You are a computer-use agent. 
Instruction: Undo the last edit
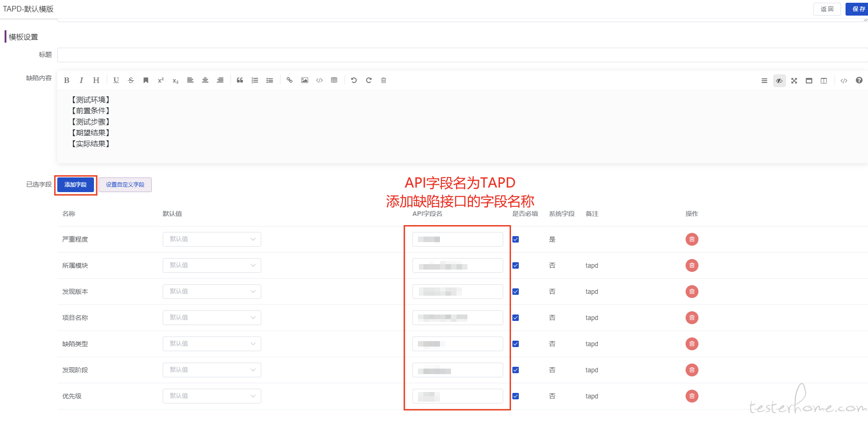click(354, 80)
